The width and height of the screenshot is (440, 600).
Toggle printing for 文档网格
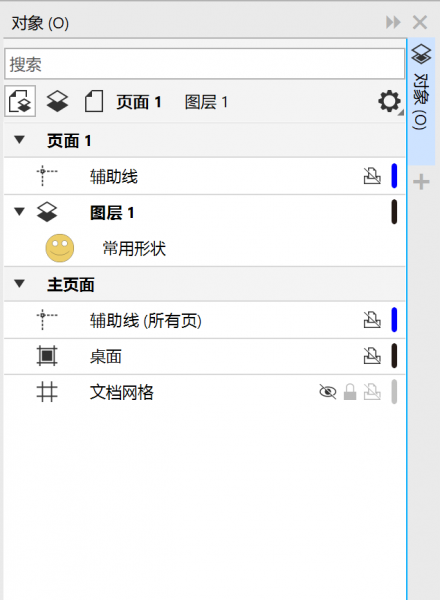point(372,392)
